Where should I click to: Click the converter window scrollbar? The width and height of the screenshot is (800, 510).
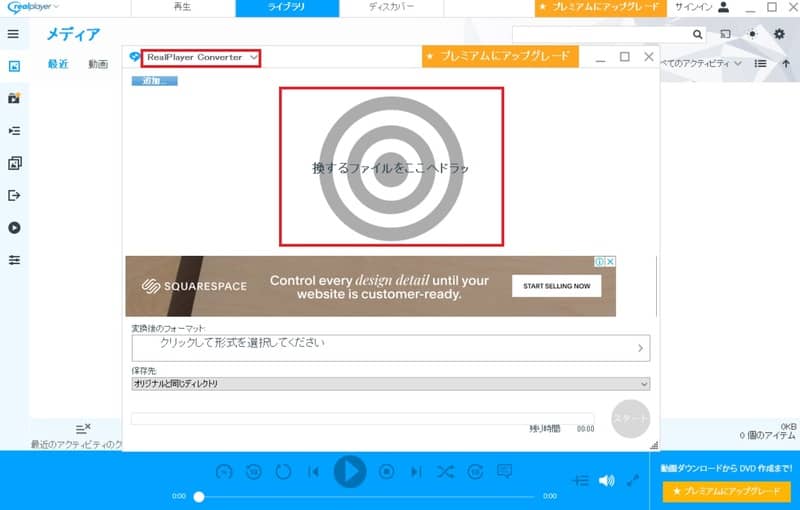(x=656, y=286)
